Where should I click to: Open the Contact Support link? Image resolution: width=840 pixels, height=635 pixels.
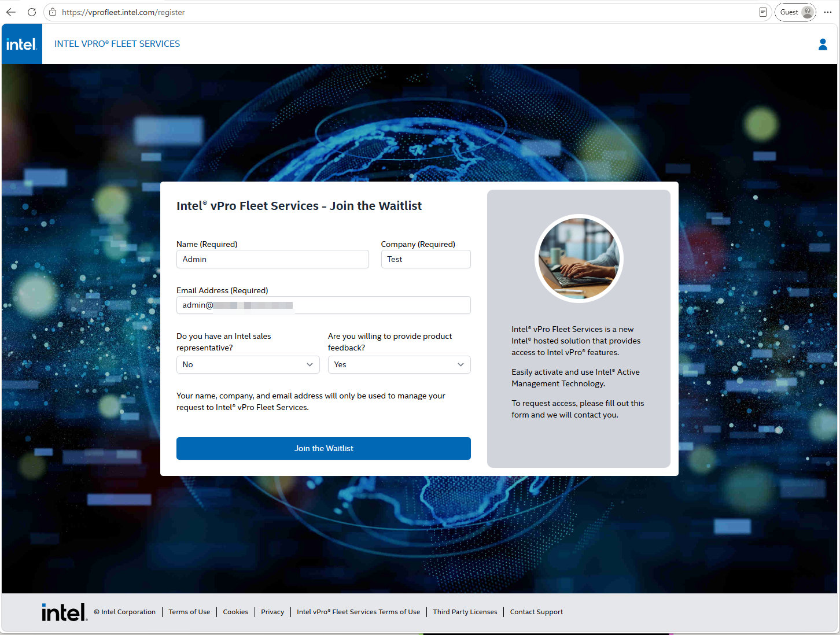(536, 612)
